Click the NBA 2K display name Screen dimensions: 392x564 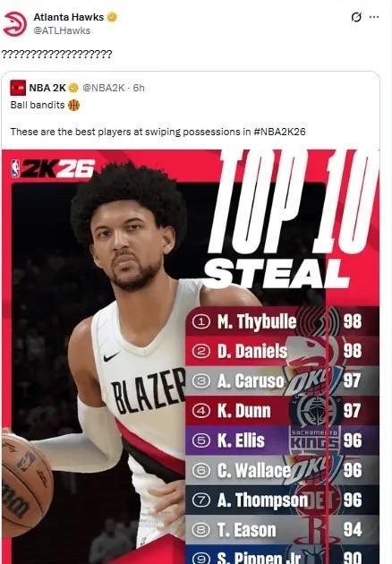[47, 88]
